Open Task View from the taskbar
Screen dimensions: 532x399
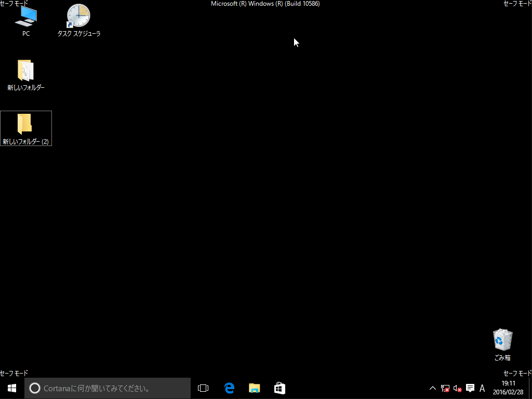pos(203,388)
